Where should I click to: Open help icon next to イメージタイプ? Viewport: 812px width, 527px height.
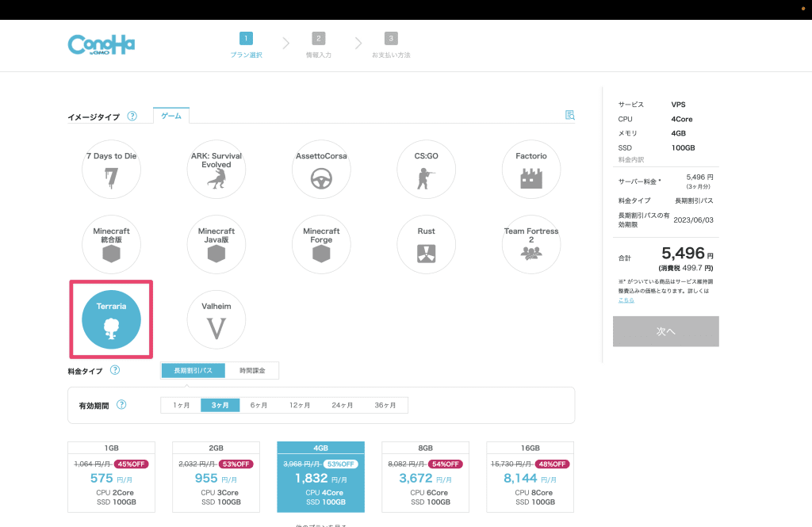(132, 116)
